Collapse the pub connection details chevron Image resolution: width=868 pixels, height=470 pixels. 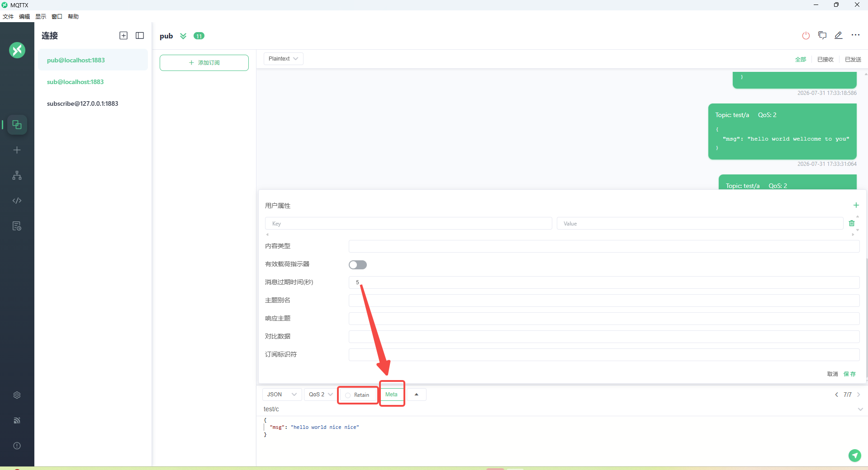click(x=183, y=36)
